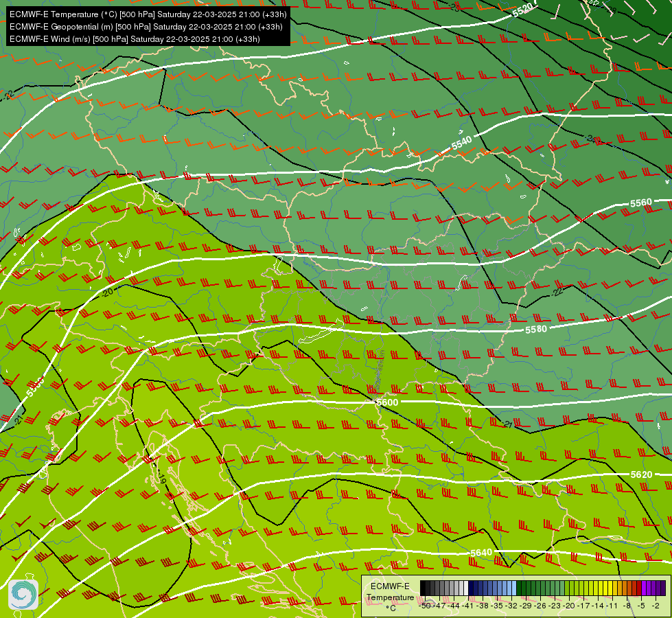Click the swirl weather logo icon
This screenshot has width=672, height=618.
pyautogui.click(x=23, y=595)
